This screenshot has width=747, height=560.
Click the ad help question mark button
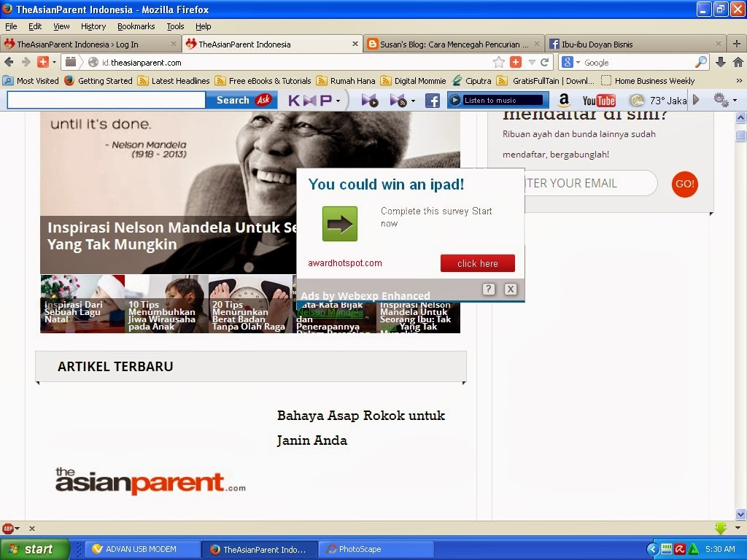pos(488,289)
